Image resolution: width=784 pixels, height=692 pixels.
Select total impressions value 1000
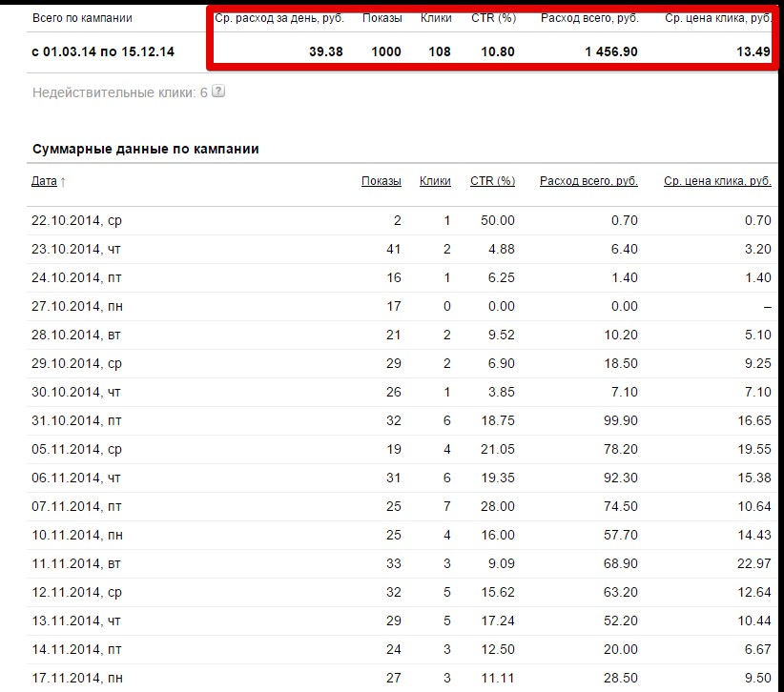(386, 52)
